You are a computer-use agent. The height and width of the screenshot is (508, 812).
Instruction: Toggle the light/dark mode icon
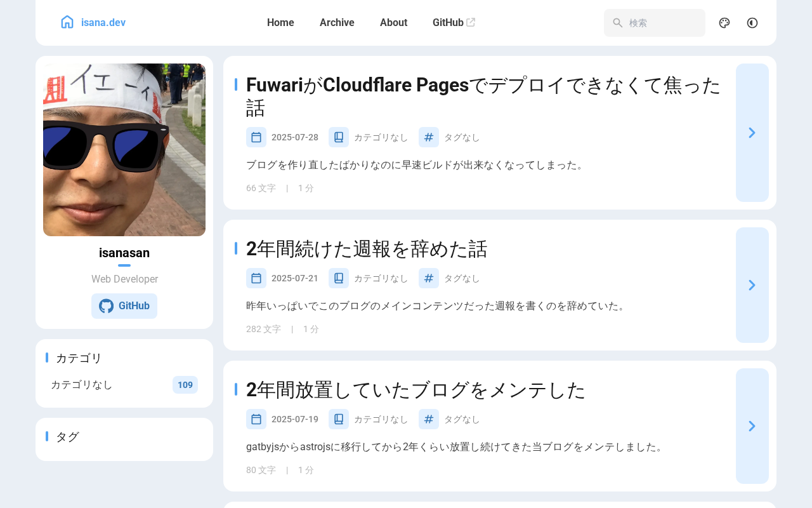pos(752,23)
